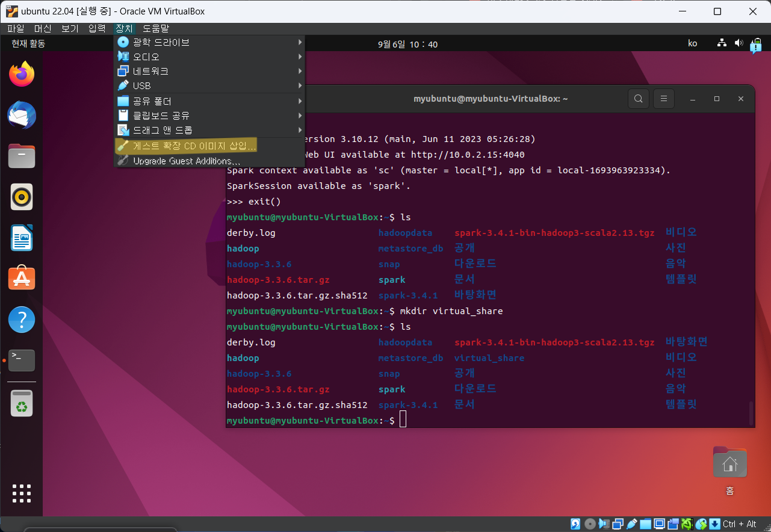The image size is (771, 532).
Task: Open the 머신 menu
Action: click(43, 28)
